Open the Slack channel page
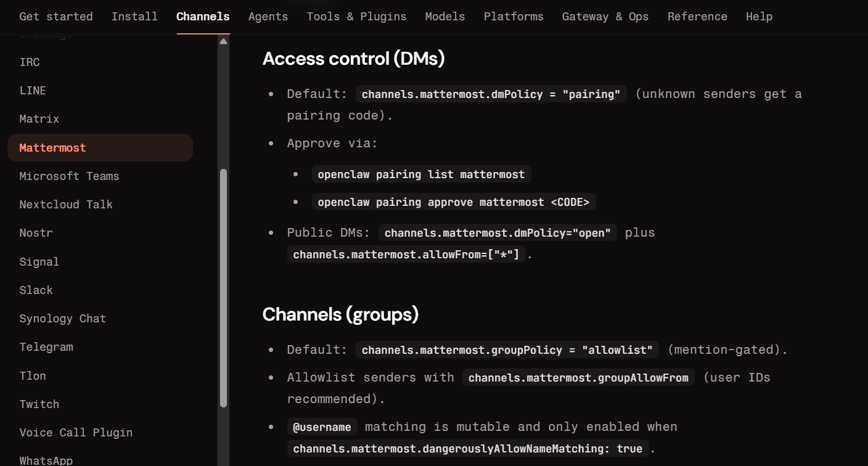This screenshot has height=466, width=868. click(x=100, y=290)
